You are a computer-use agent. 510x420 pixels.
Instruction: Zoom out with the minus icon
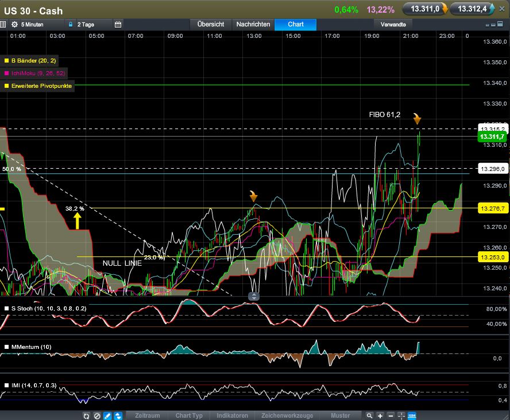(x=391, y=415)
